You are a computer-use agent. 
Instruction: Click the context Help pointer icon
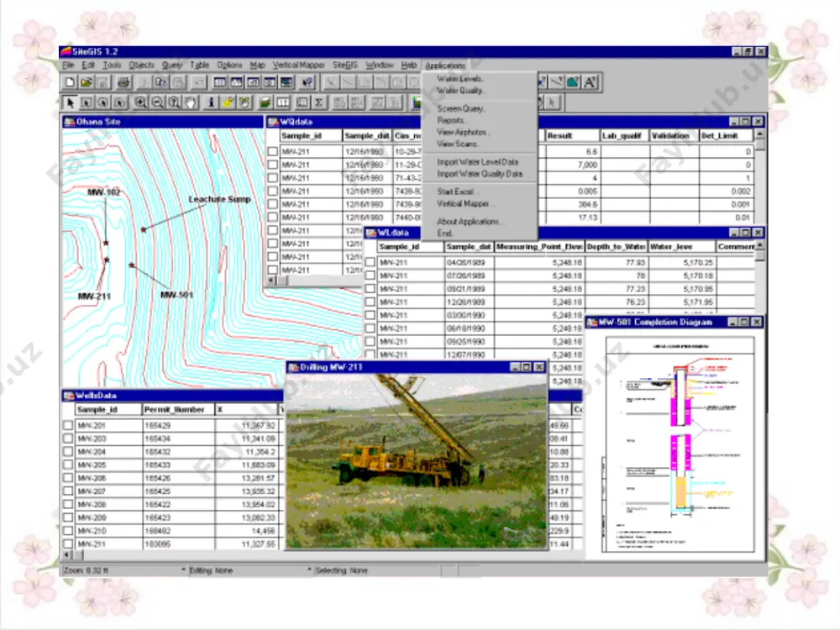tap(307, 82)
